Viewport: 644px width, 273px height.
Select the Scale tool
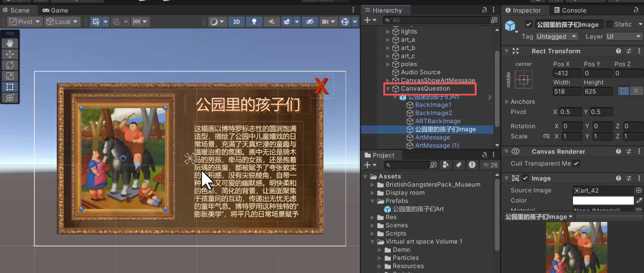(x=10, y=76)
